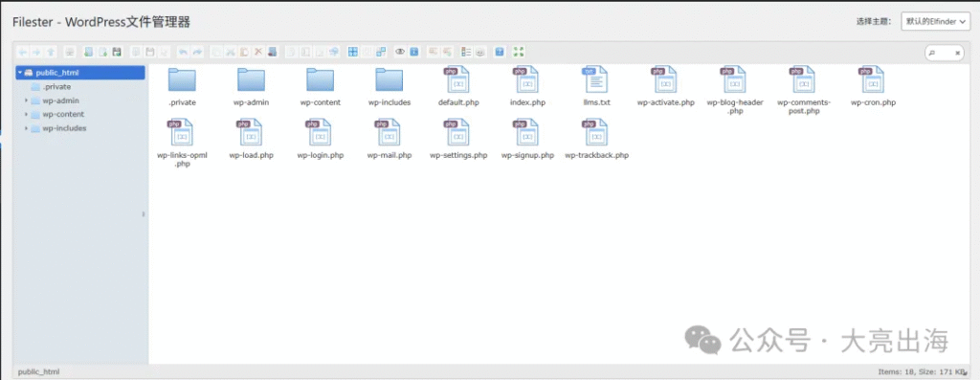Select .private in the sidebar tree
The height and width of the screenshot is (380, 980).
click(x=56, y=87)
